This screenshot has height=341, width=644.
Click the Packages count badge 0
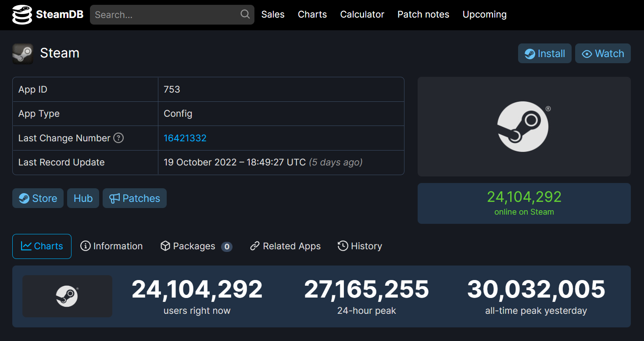point(227,247)
